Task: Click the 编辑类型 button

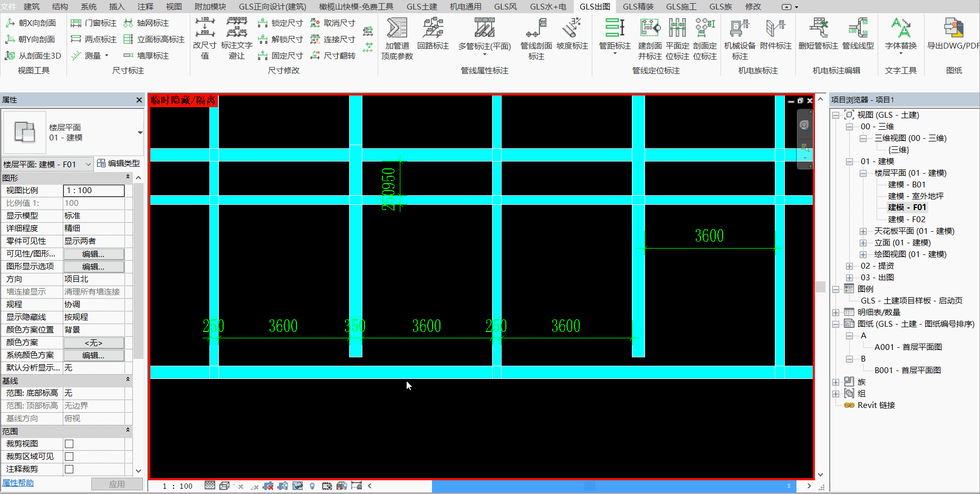Action: pos(119,164)
